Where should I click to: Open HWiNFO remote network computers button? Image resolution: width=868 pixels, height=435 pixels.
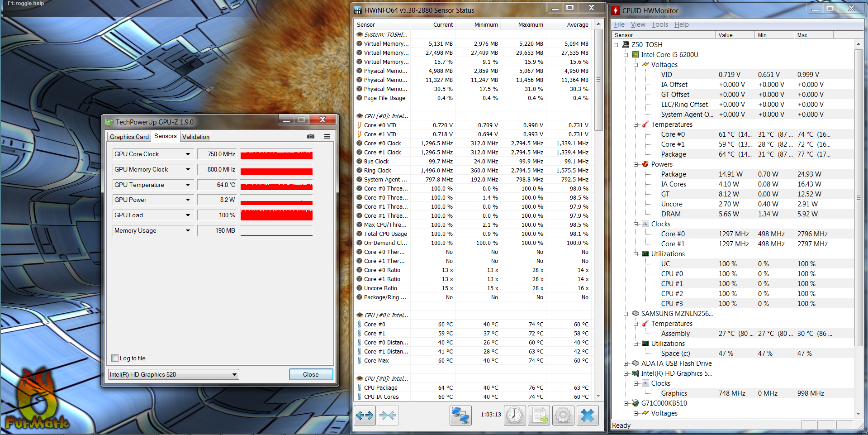pos(460,415)
